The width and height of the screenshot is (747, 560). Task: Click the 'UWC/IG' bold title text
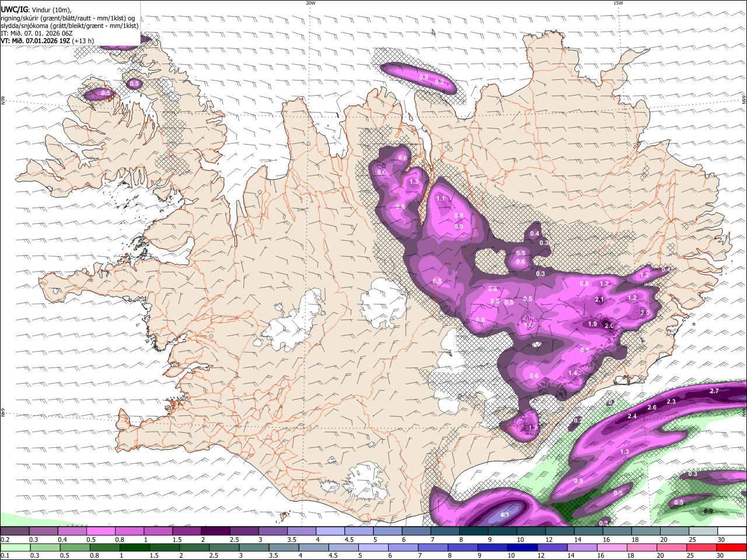coord(14,9)
